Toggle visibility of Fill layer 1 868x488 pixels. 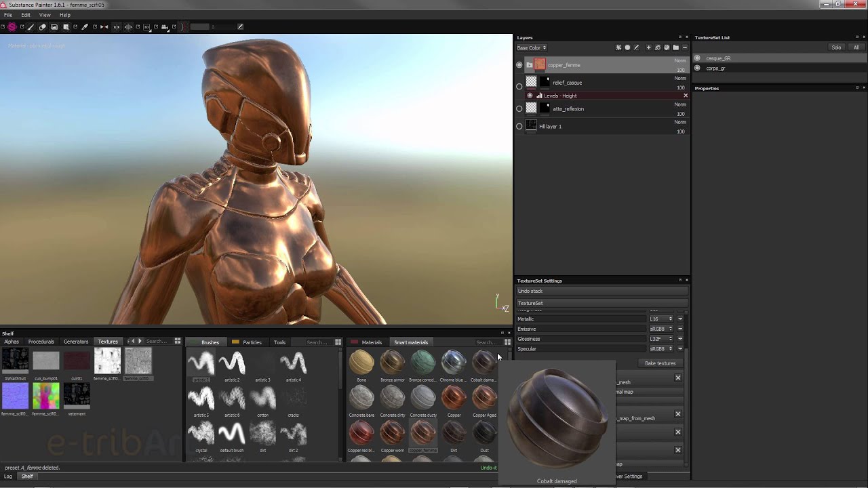(519, 126)
